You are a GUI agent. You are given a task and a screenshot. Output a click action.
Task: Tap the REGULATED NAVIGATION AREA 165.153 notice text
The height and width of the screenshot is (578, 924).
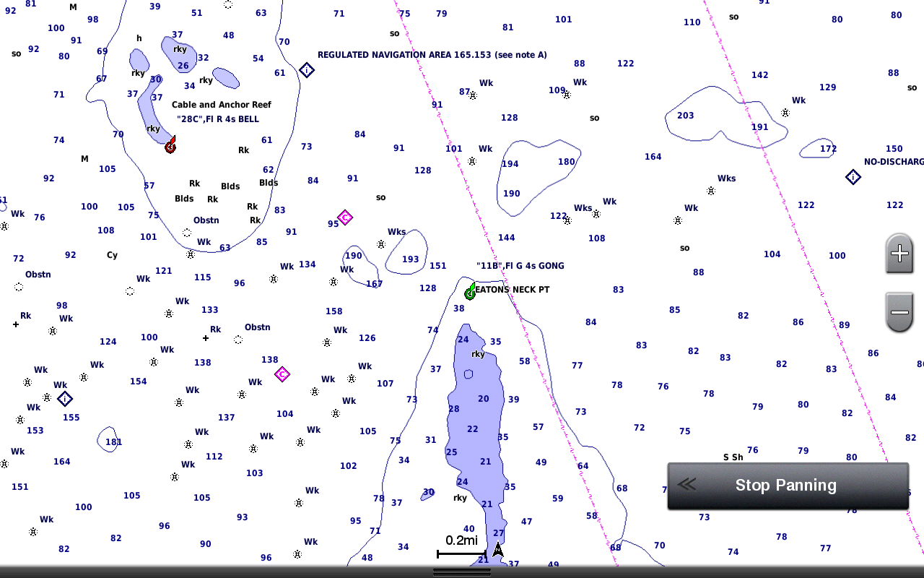pos(432,54)
